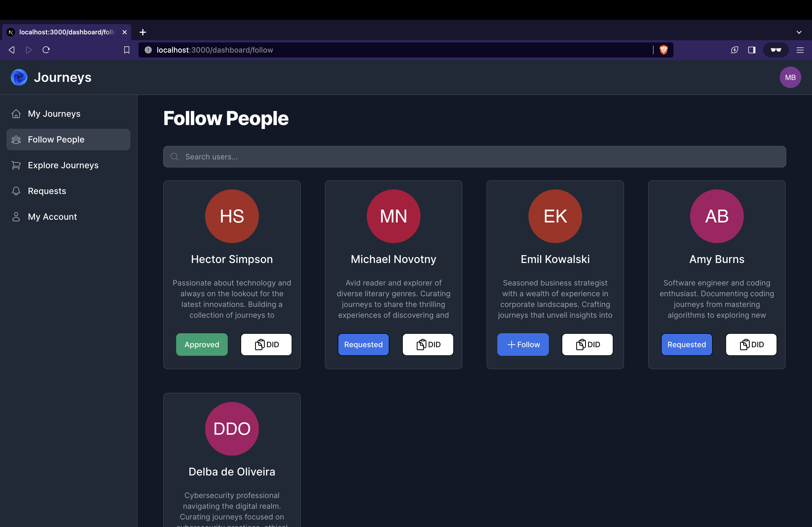This screenshot has height=527, width=812.
Task: Go to My Account page
Action: 52,217
